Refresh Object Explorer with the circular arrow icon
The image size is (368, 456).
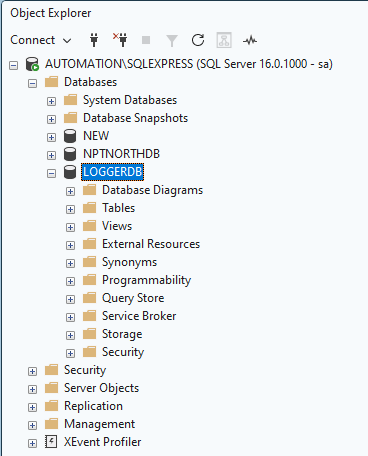point(198,40)
